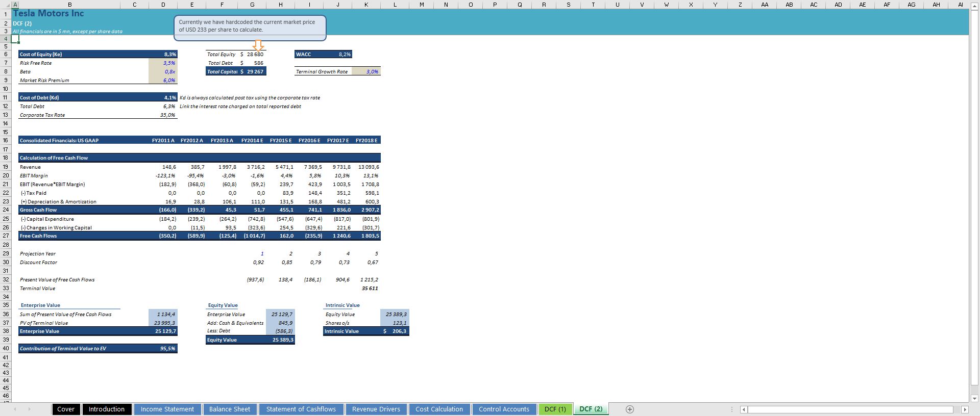Select Beta value 0,8x
This screenshot has width=980, height=416.
point(163,72)
